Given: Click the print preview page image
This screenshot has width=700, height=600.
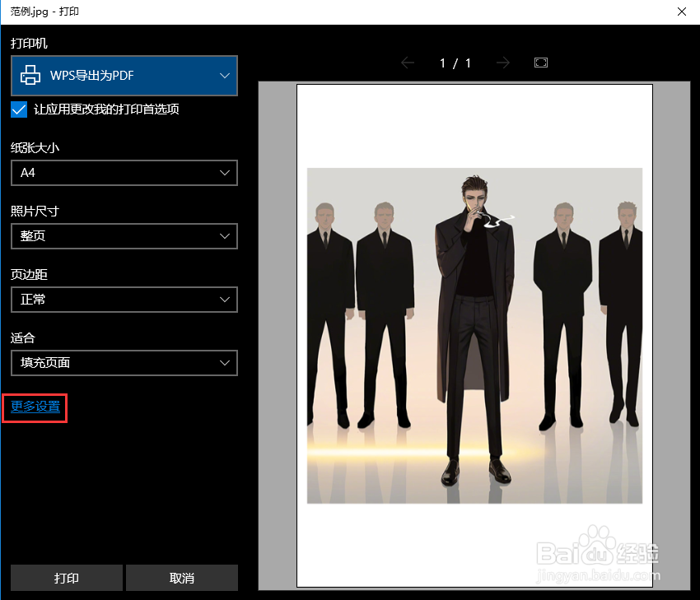Looking at the screenshot, I should (x=474, y=336).
